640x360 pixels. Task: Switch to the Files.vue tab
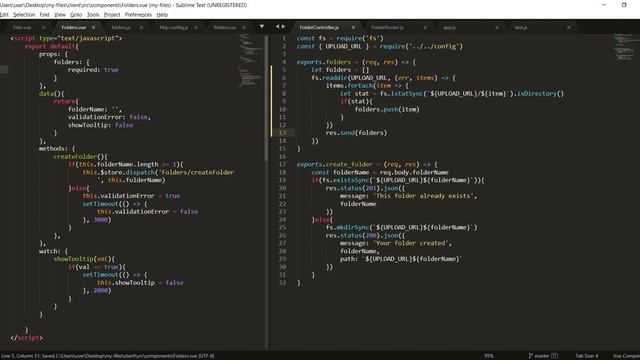22,27
